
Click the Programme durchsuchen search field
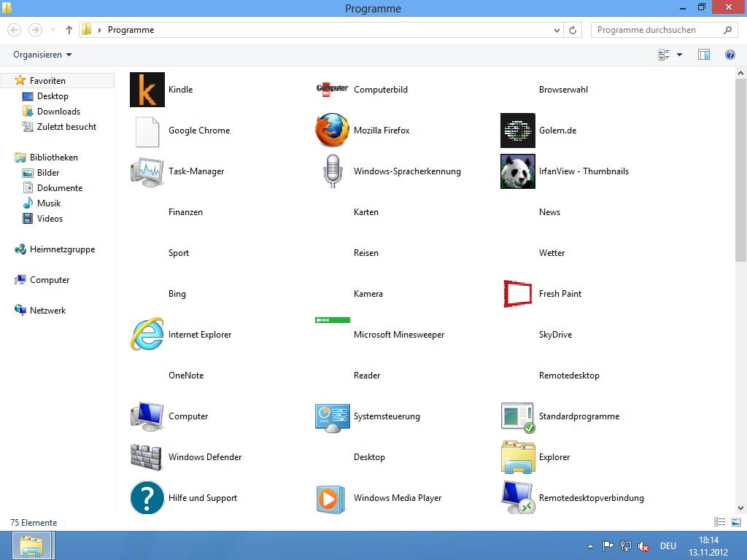664,30
